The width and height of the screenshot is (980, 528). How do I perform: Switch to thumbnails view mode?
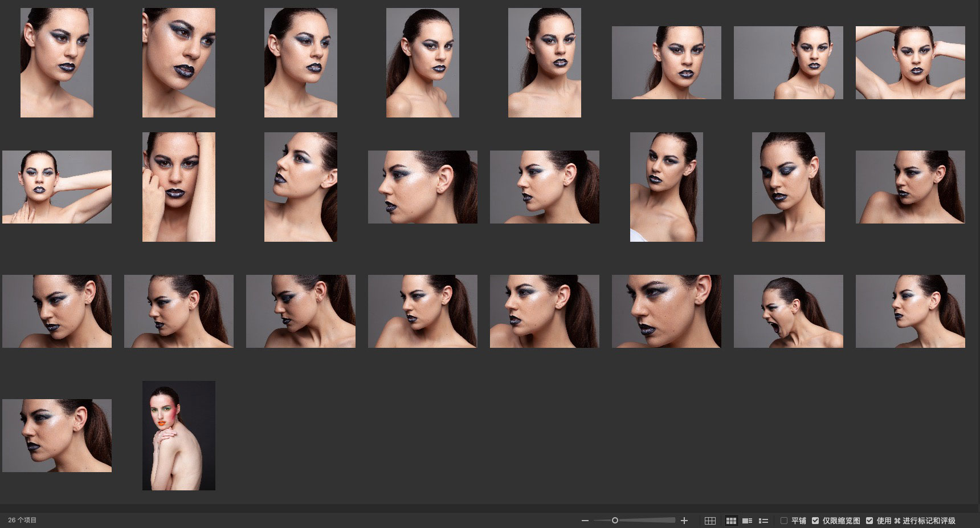(731, 521)
